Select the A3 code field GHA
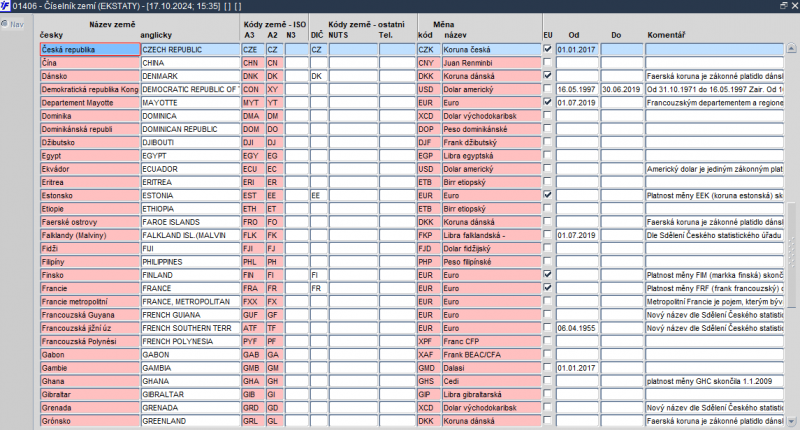Viewport: 800px width, 430px height. coord(253,381)
